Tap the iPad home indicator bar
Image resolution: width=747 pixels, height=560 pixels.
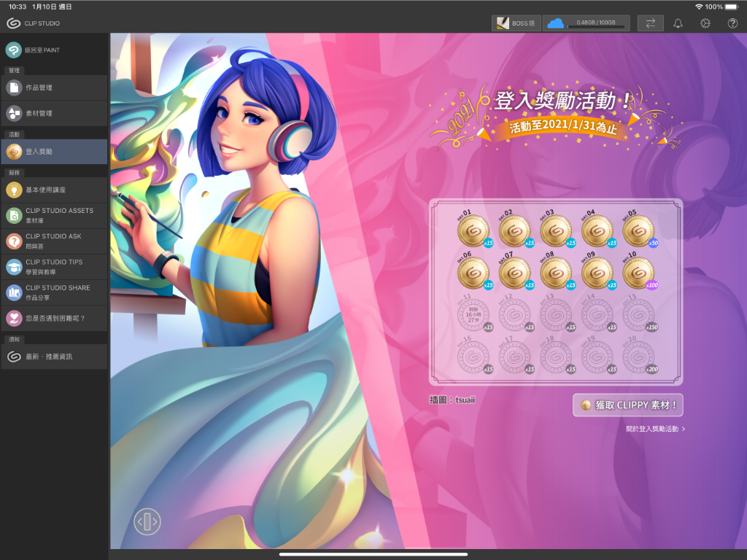tap(373, 554)
